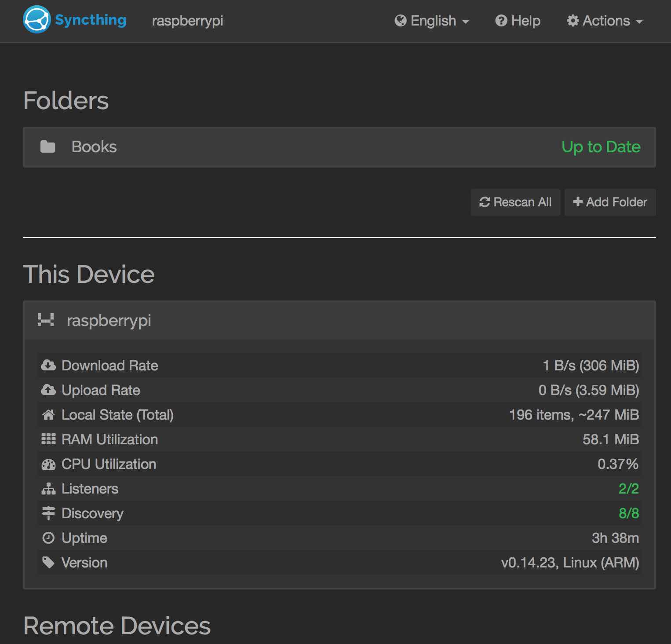The height and width of the screenshot is (644, 671).
Task: Click the local state value 196 items
Action: click(x=574, y=415)
